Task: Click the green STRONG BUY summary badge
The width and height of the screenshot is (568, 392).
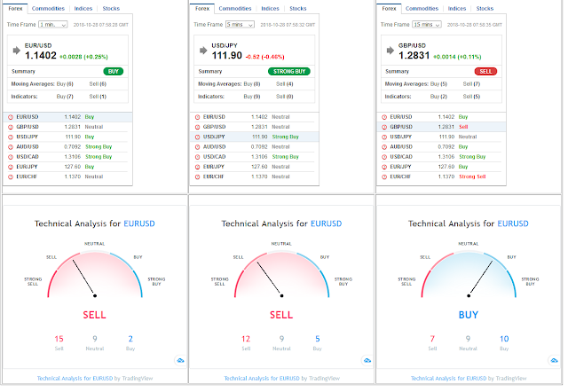Action: click(x=291, y=72)
